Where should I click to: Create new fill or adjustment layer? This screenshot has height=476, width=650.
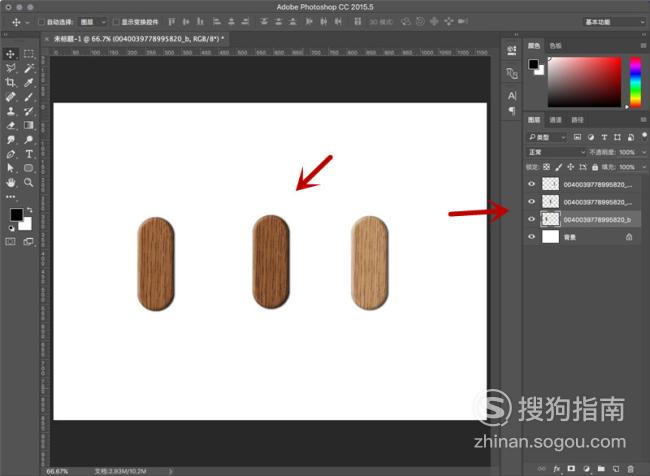click(x=586, y=469)
